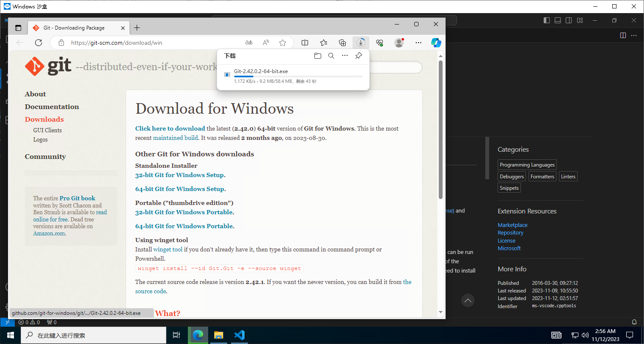Download 32-bit Git for Windows Setup
This screenshot has width=644, height=344.
pos(180,175)
